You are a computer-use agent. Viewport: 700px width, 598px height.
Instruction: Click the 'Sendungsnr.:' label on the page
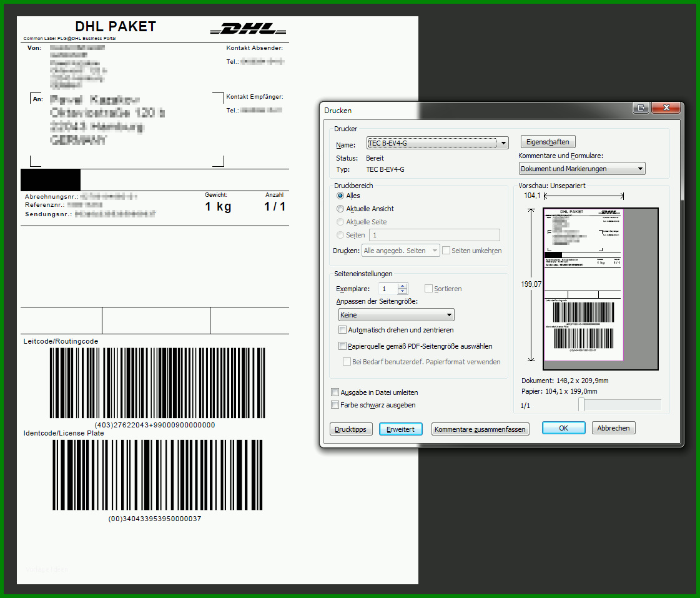[48, 214]
